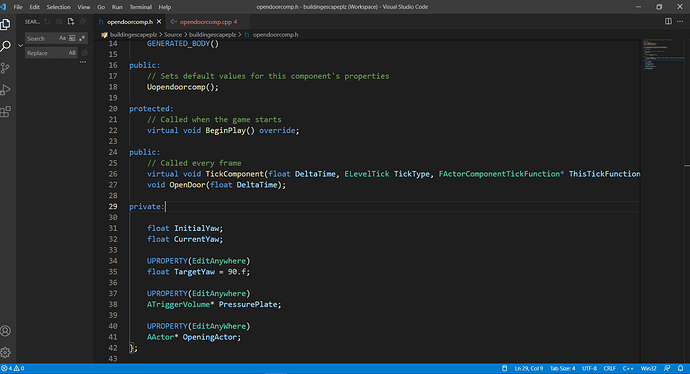Click the Clear Search Results icon
Screen dimensions: 690x374
pyautogui.click(x=59, y=22)
